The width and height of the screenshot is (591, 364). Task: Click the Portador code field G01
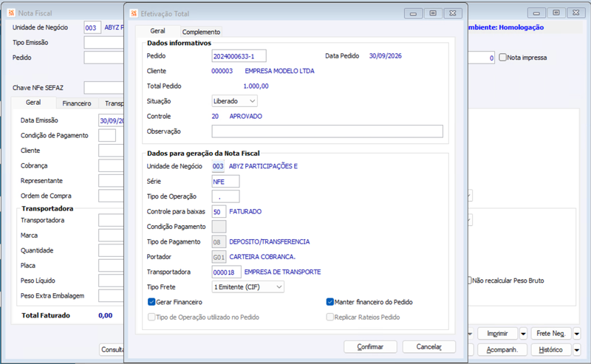[x=219, y=257]
